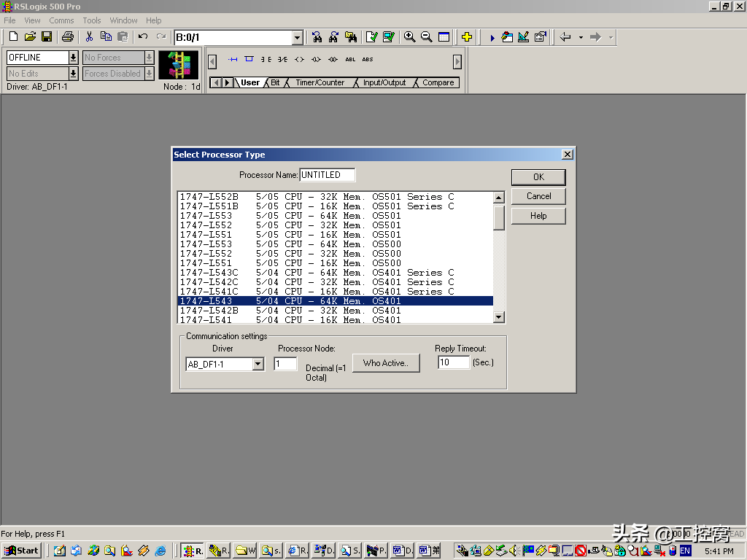Select 1747-L553 5/05 64K OS501 processor entry
Viewport: 747px width, 560px height.
click(x=290, y=216)
